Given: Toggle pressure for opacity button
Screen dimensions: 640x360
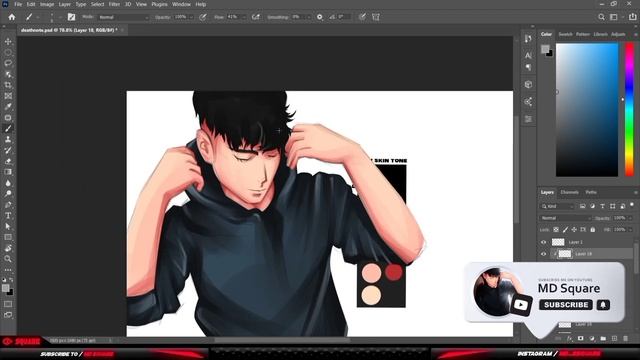Looking at the screenshot, I should [x=203, y=17].
